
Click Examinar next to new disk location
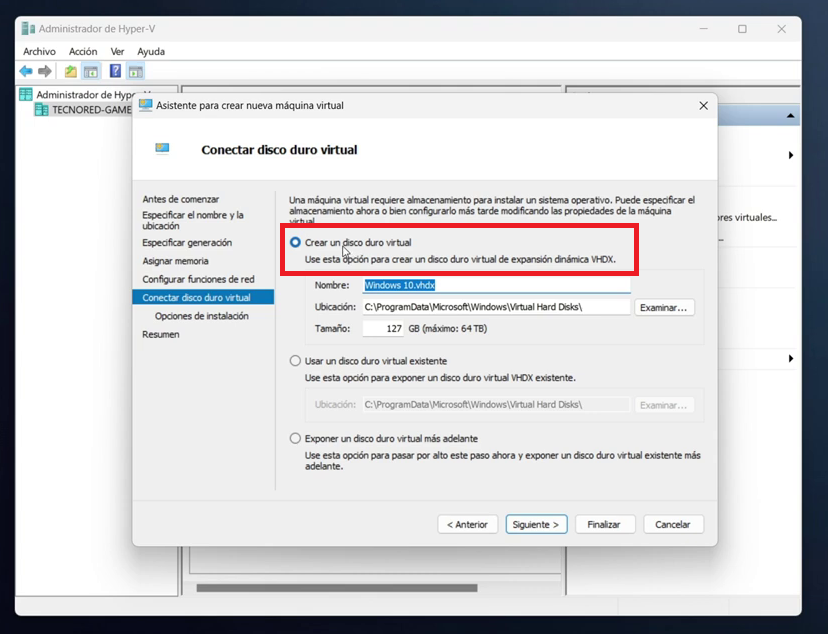click(664, 307)
